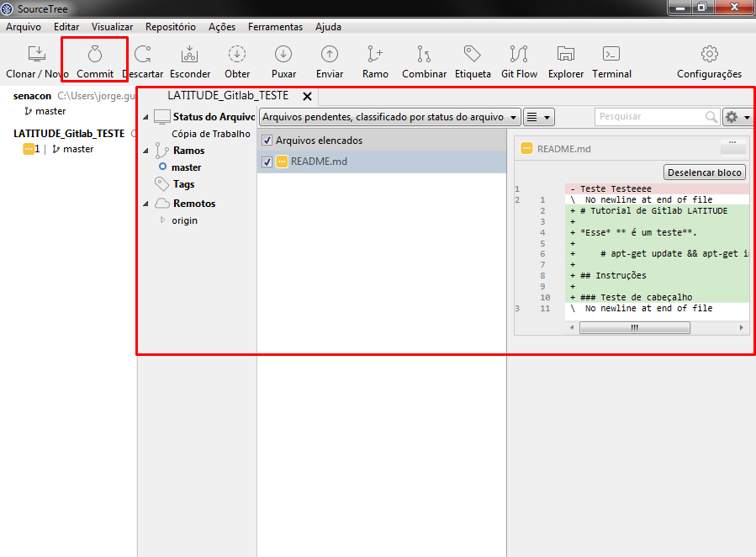Click the Combinar (merge) icon
Viewport: 756px width, 557px height.
click(x=424, y=56)
